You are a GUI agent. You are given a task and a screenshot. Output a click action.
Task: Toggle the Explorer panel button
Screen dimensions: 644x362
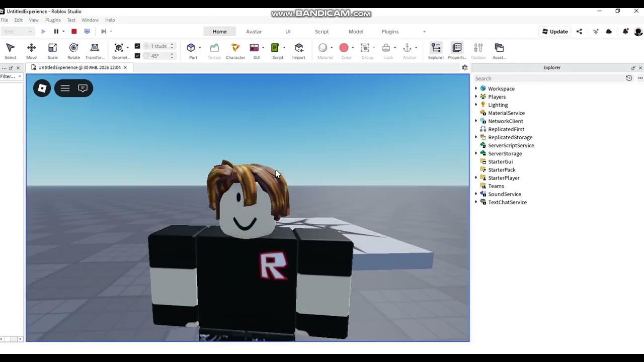pos(436,51)
